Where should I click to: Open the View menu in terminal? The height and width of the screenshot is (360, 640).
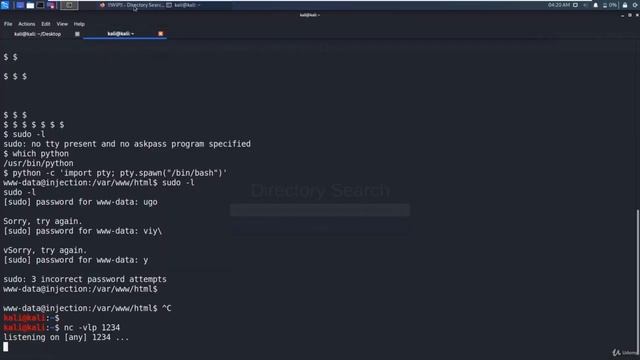point(62,24)
